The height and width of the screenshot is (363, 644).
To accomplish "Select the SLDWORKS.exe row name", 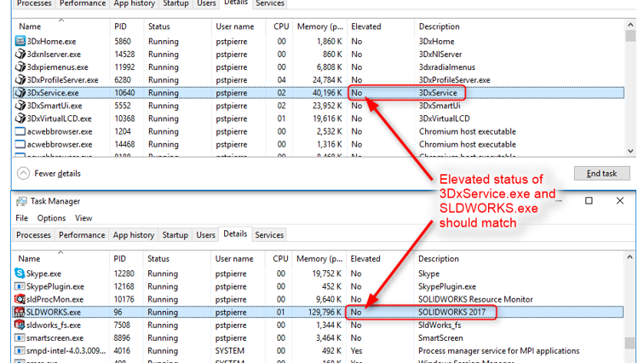I will [x=54, y=312].
